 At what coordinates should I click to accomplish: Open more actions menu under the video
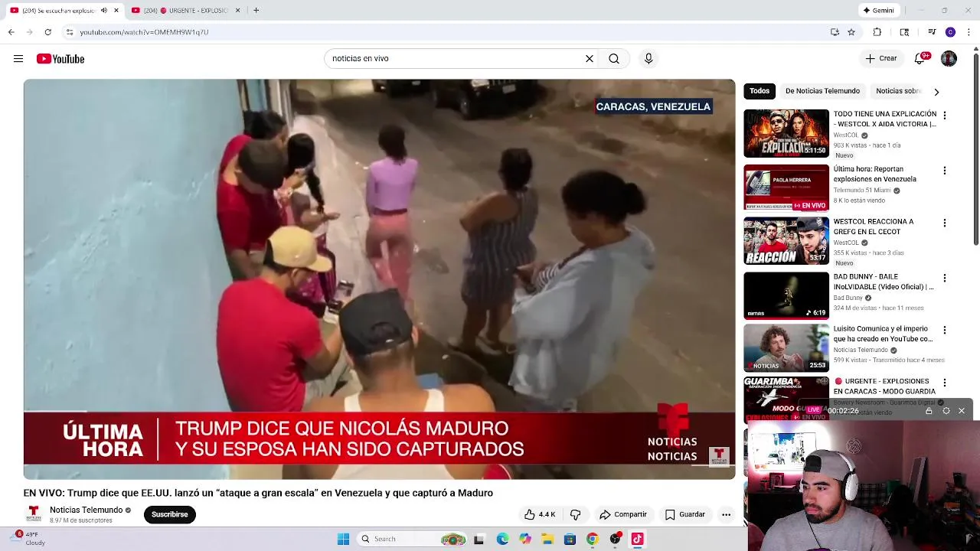point(726,514)
